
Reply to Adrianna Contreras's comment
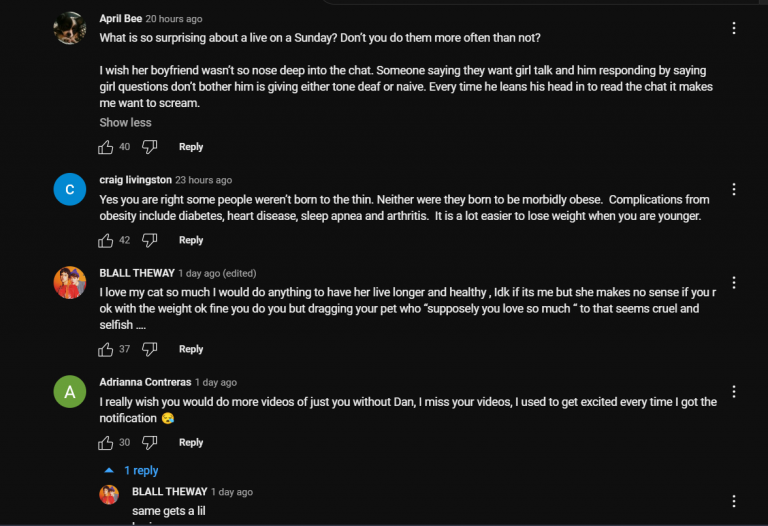(x=191, y=443)
